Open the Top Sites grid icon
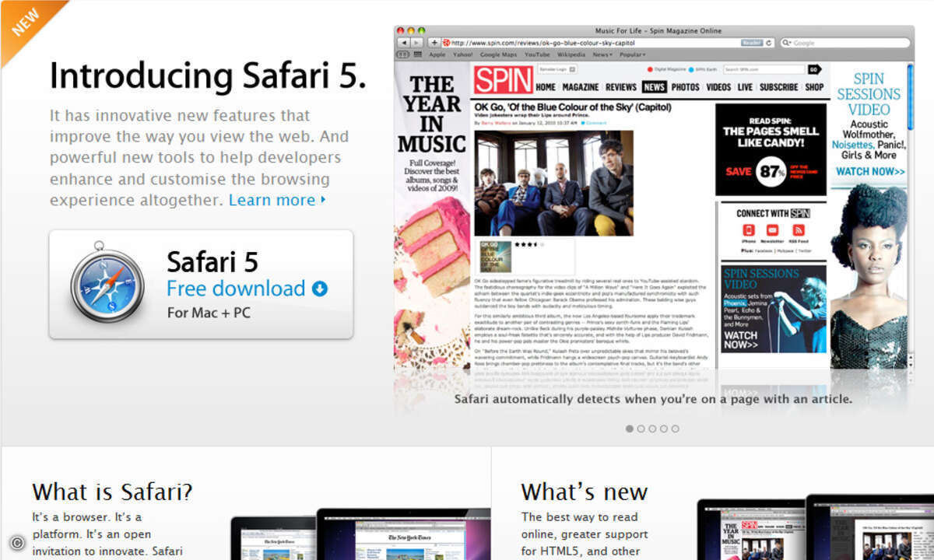The height and width of the screenshot is (560, 934). click(x=418, y=54)
